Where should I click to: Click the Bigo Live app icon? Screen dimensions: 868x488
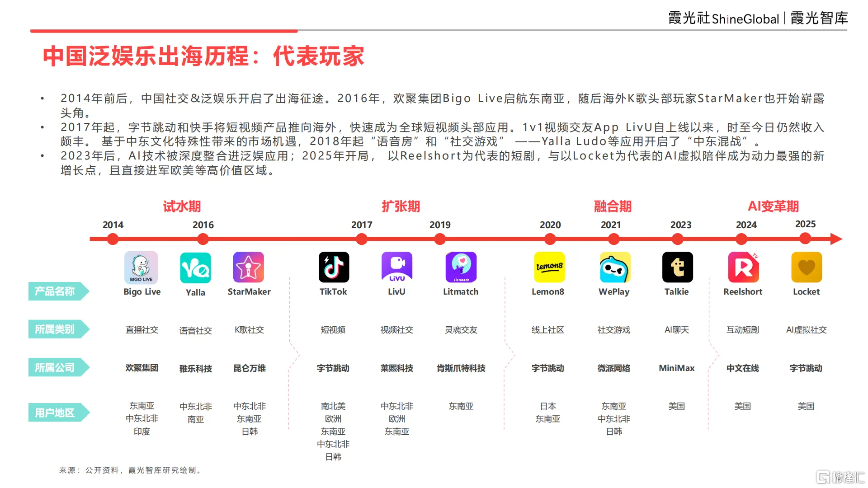click(x=141, y=267)
